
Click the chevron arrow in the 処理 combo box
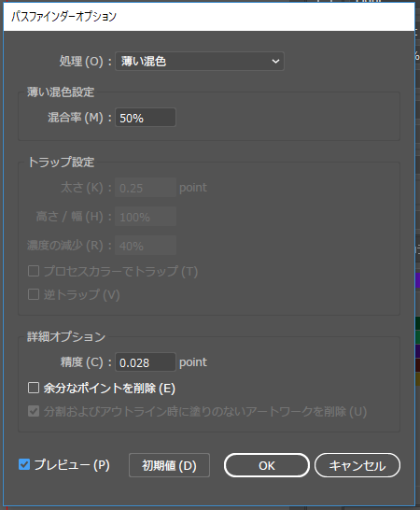click(x=275, y=61)
